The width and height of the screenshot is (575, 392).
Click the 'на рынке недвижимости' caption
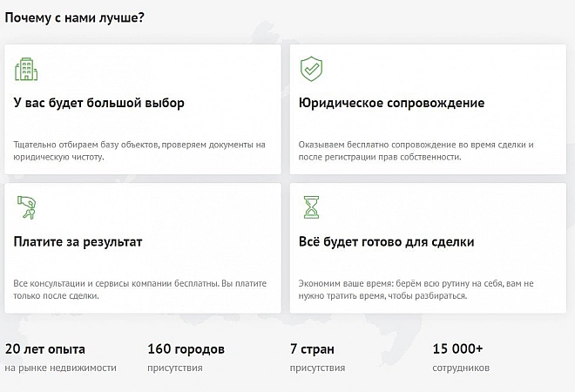pyautogui.click(x=60, y=368)
